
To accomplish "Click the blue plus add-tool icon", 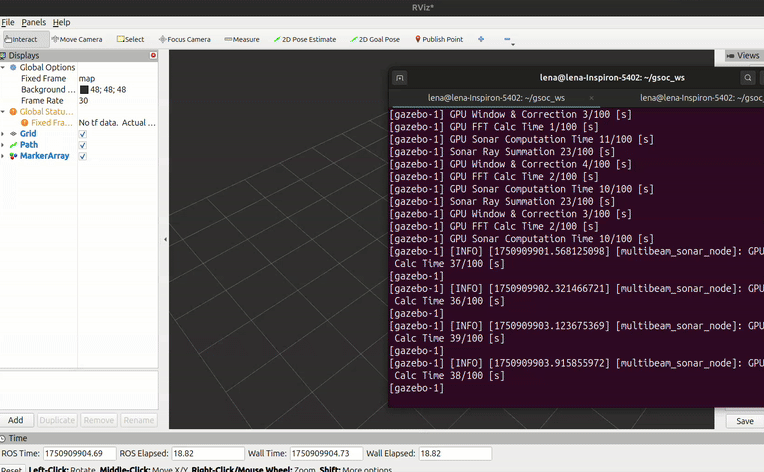I will click(481, 39).
